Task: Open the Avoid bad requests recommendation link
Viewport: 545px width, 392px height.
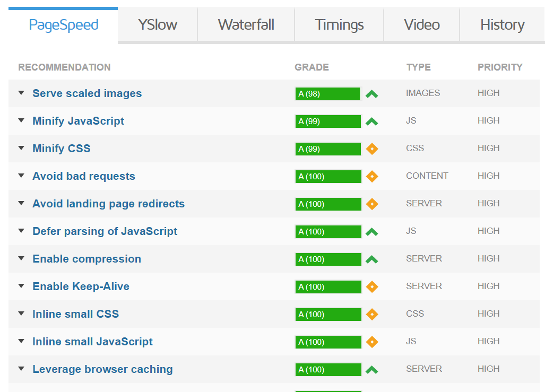Action: [x=84, y=176]
